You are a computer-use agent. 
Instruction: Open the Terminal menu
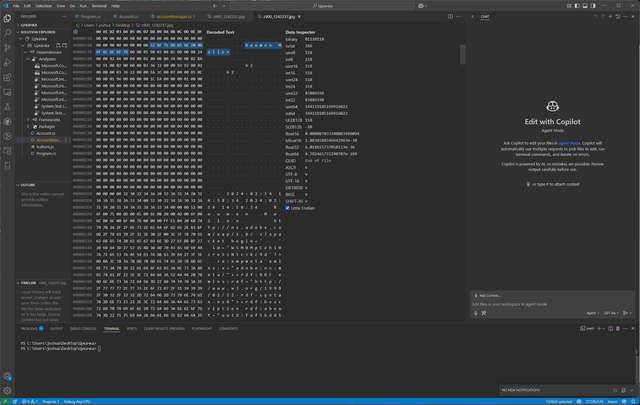point(99,6)
